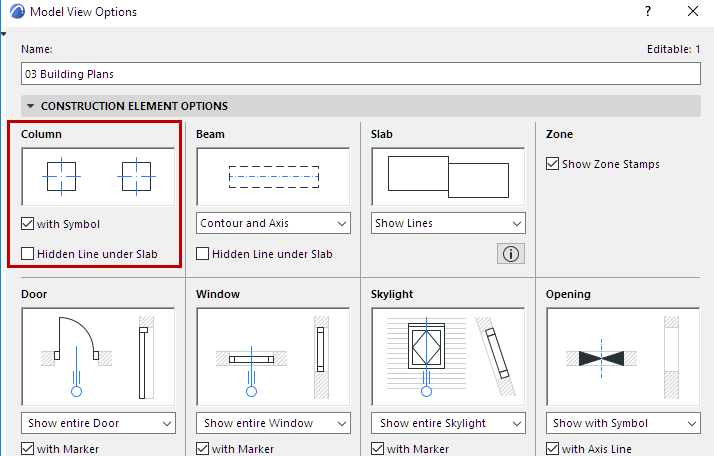Enable Column 'Hidden Line under Slab'
This screenshot has height=456, width=714.
(x=28, y=254)
